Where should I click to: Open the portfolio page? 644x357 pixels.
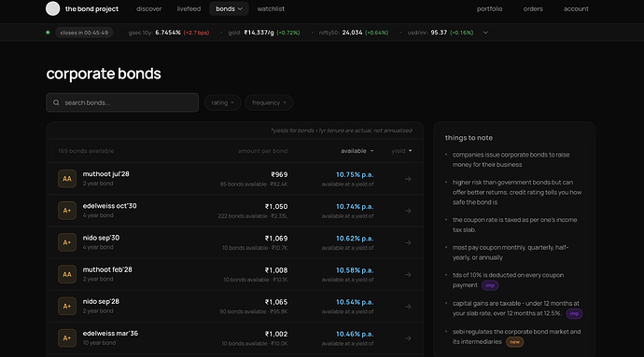click(x=490, y=8)
